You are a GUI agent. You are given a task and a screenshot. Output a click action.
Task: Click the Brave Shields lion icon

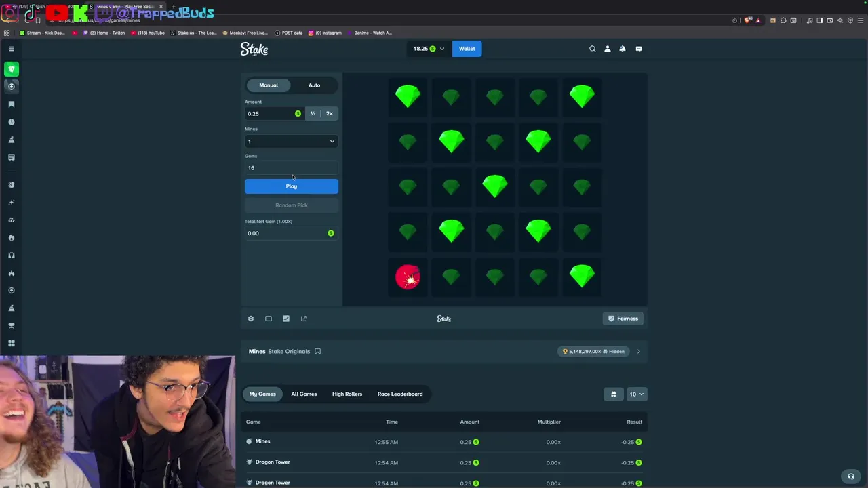[x=747, y=20]
